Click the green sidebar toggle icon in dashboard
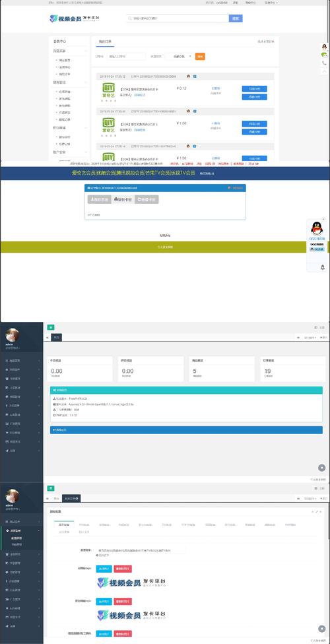 point(51,327)
